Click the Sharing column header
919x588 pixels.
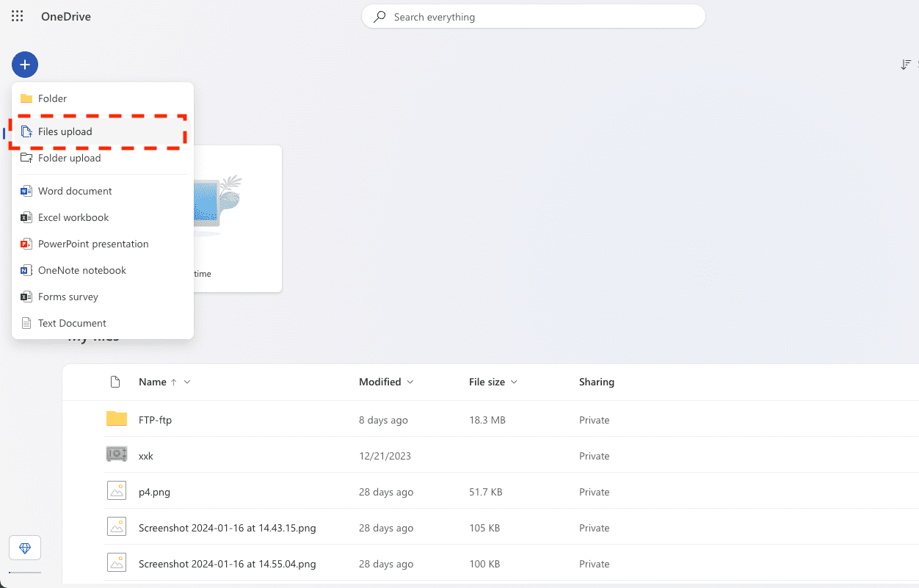click(597, 382)
